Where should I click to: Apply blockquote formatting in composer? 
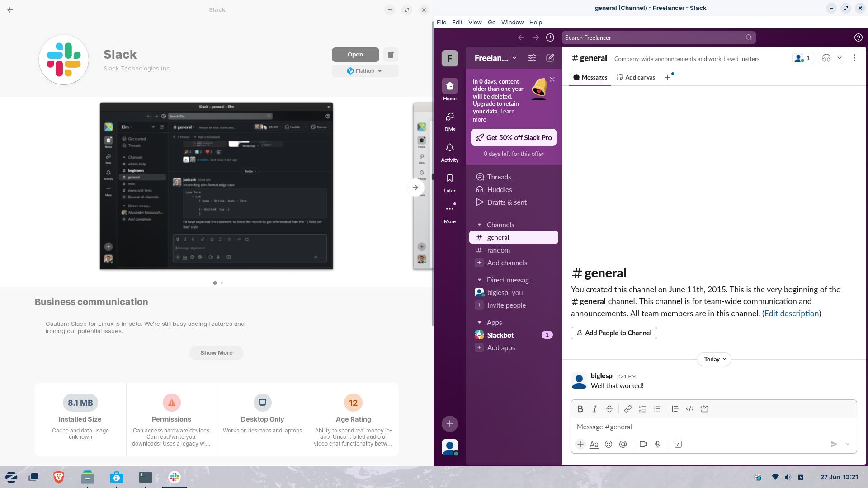pos(675,409)
